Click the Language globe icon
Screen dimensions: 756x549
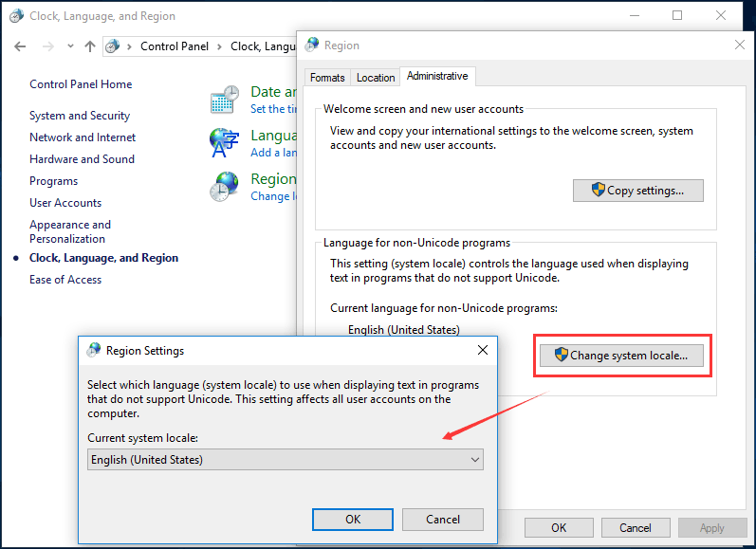(225, 142)
